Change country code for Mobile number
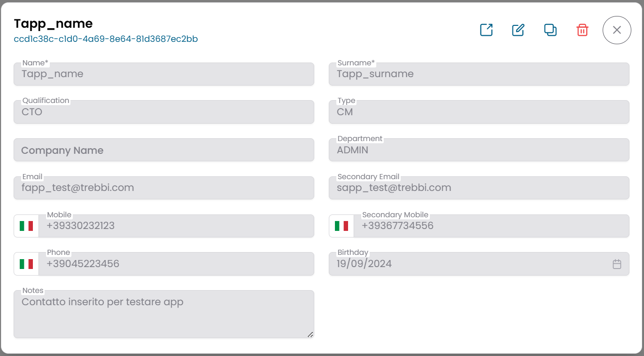The width and height of the screenshot is (644, 356). pyautogui.click(x=27, y=226)
